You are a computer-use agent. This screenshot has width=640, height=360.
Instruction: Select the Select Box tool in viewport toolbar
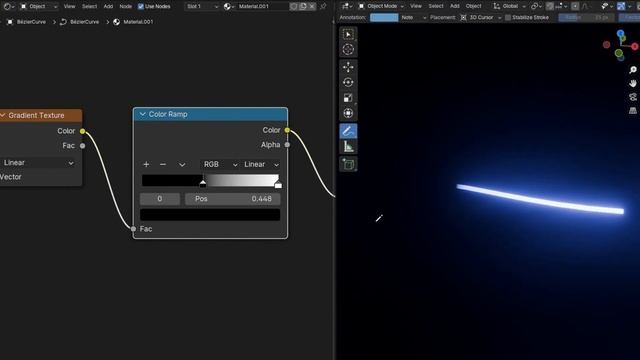(348, 34)
